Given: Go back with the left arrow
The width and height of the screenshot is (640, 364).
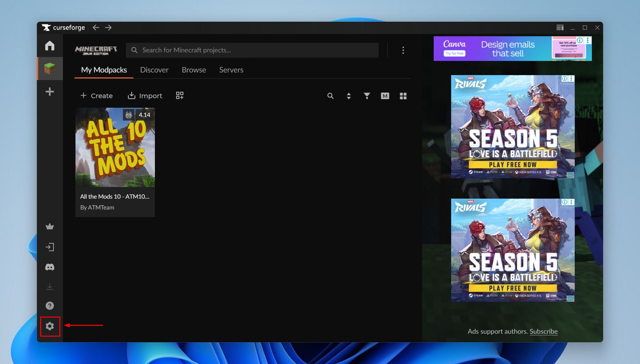Looking at the screenshot, I should 96,27.
